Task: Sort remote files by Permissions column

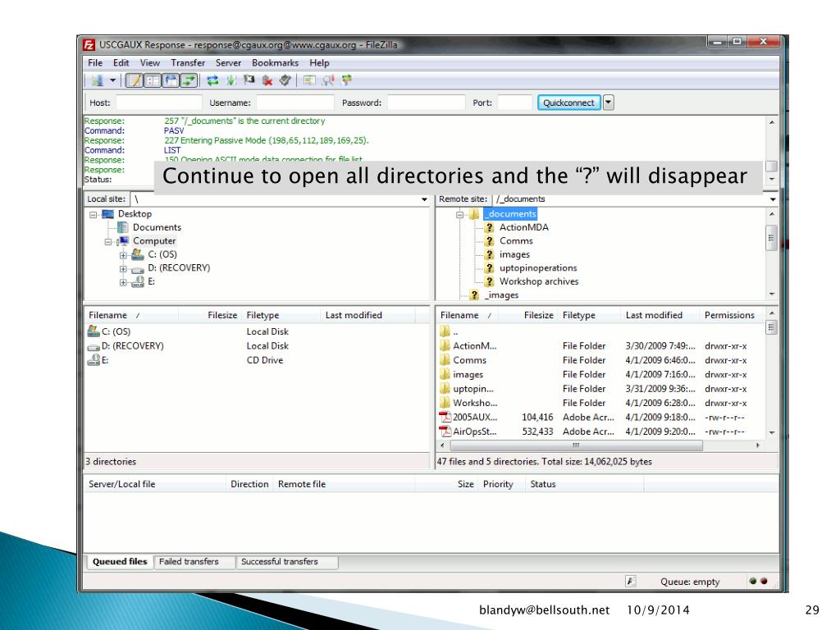Action: [731, 315]
